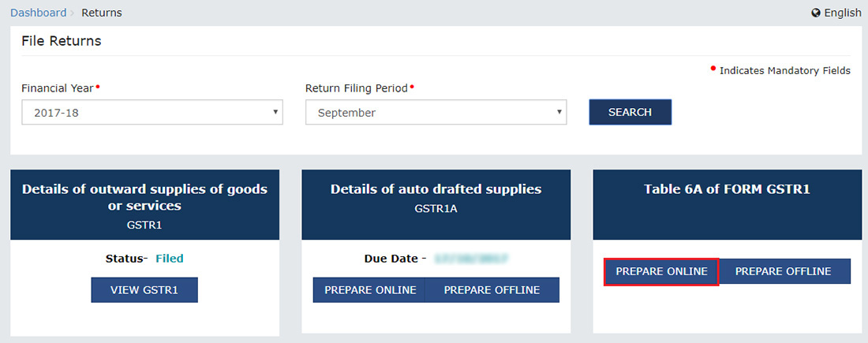Click the File Returns heading

(x=62, y=41)
